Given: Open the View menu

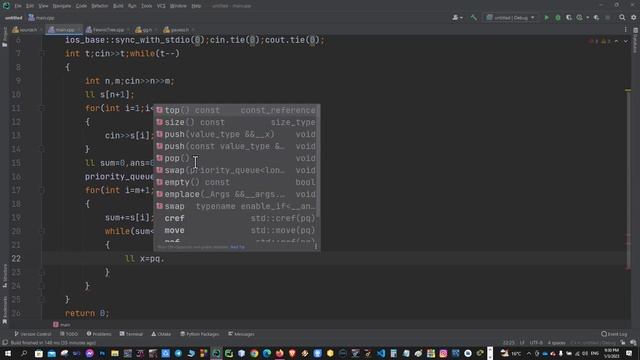Looking at the screenshot, I should pyautogui.click(x=43, y=6).
